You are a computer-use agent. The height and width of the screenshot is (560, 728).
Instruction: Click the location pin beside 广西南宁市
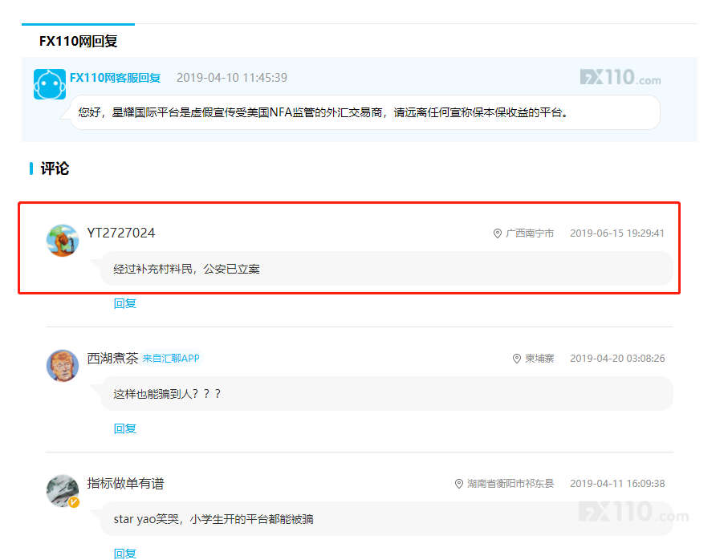[497, 233]
